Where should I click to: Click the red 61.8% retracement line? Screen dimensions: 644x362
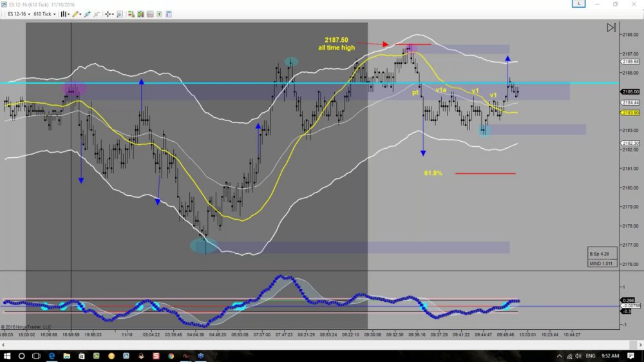pos(486,173)
